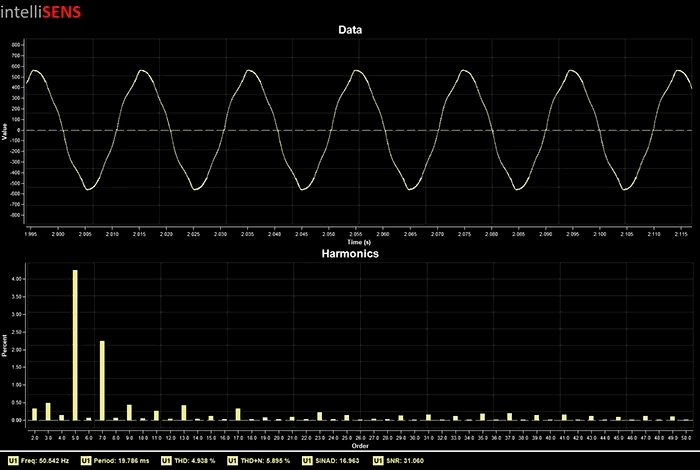Click the U1 badge next to SNR
The width and height of the screenshot is (700, 470).
tap(378, 461)
